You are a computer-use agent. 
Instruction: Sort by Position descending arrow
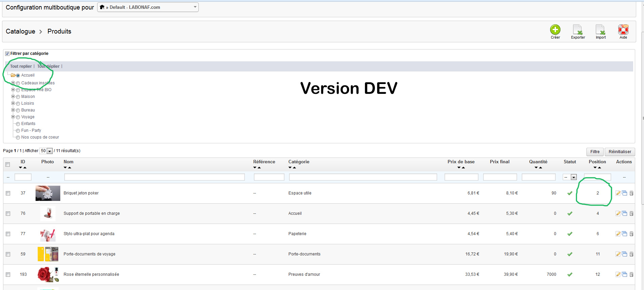pos(595,168)
